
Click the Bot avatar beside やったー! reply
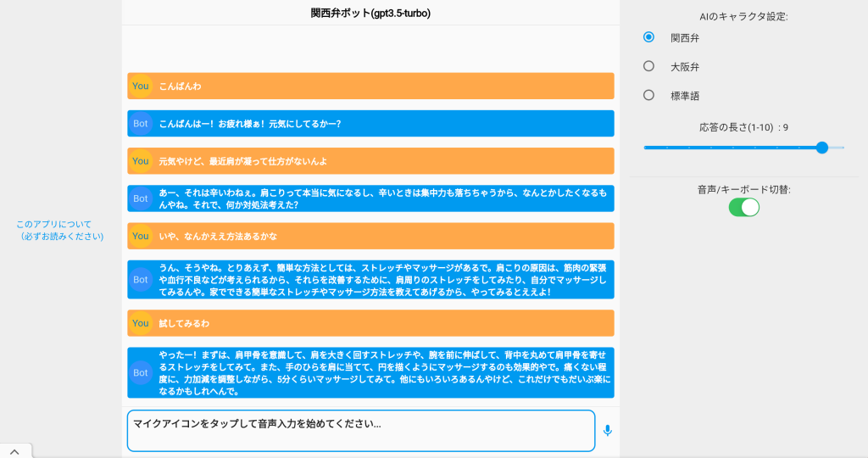pyautogui.click(x=141, y=372)
